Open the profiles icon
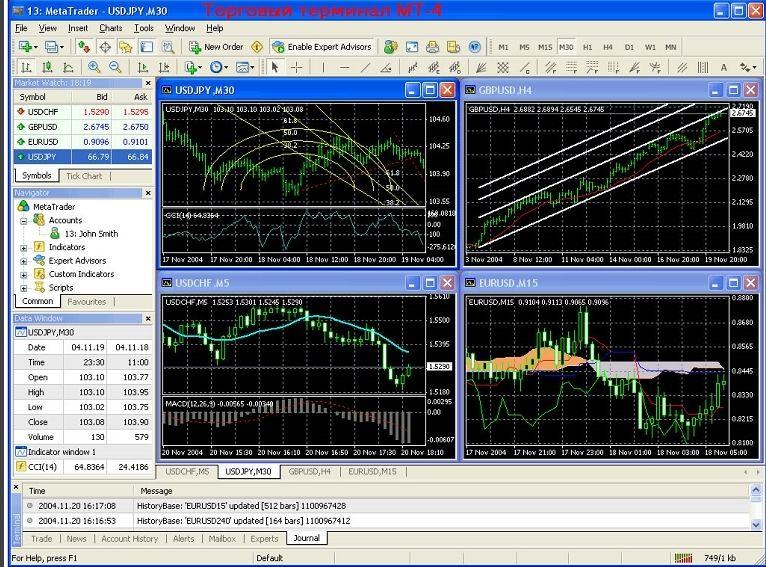 click(x=54, y=47)
